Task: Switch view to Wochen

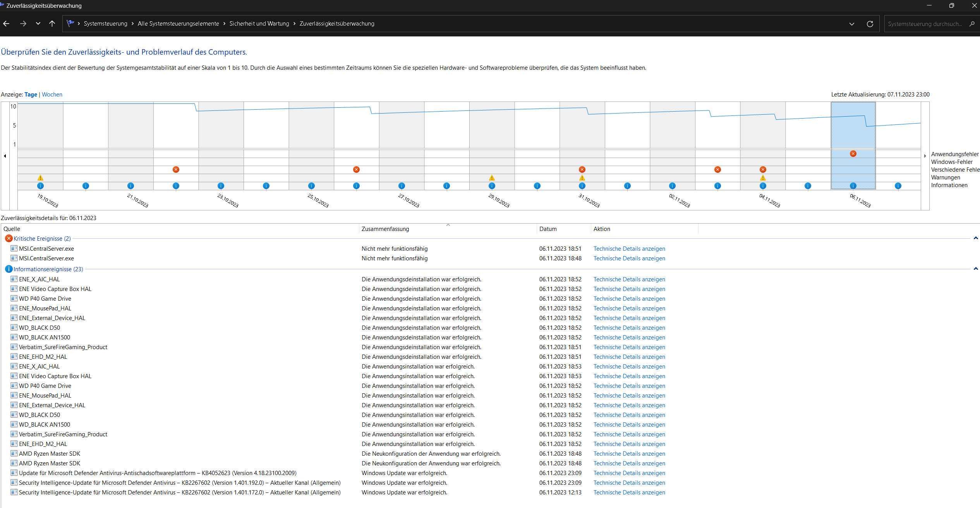Action: click(x=52, y=95)
